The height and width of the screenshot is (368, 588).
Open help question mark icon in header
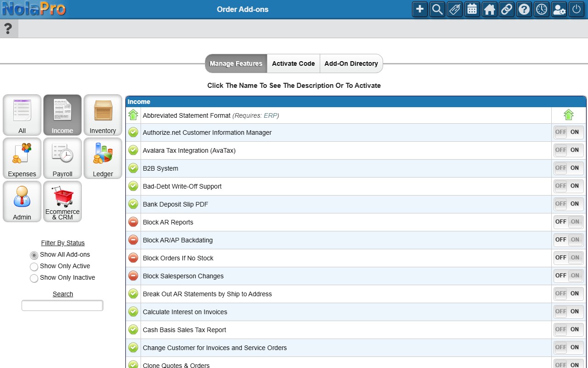click(x=524, y=9)
